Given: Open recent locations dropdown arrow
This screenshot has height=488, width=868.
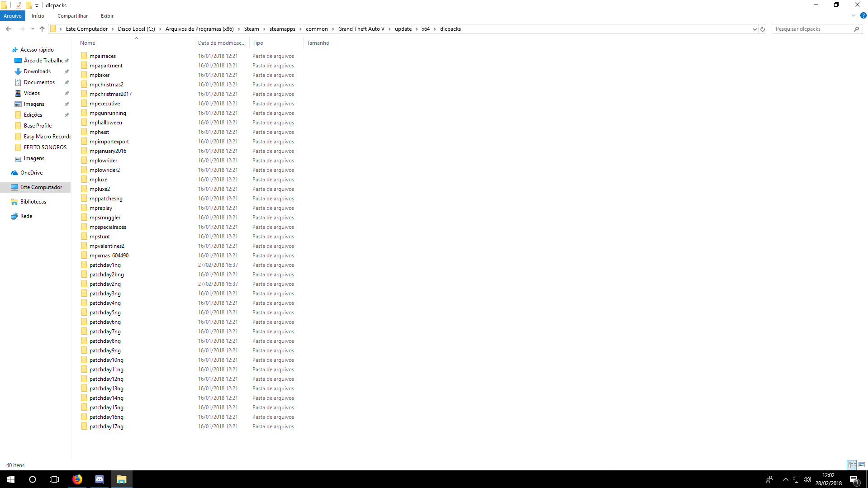Looking at the screenshot, I should (x=33, y=29).
